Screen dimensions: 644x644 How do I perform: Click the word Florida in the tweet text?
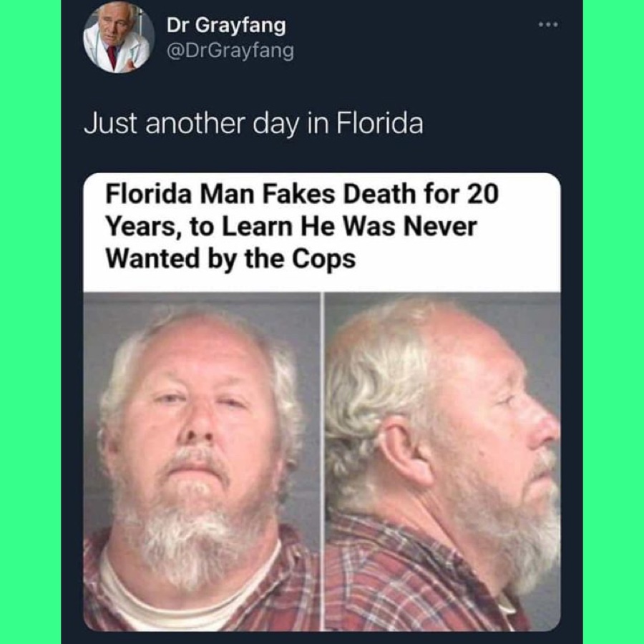[x=380, y=123]
